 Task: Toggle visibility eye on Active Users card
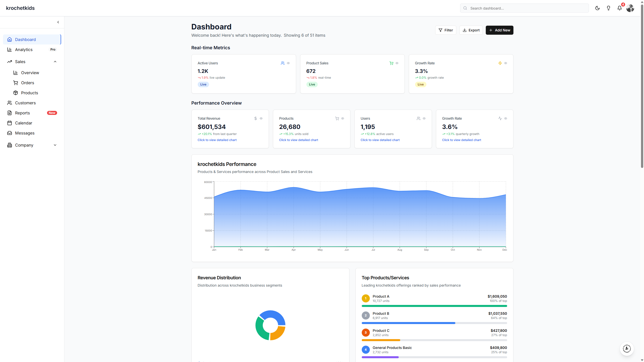288,63
